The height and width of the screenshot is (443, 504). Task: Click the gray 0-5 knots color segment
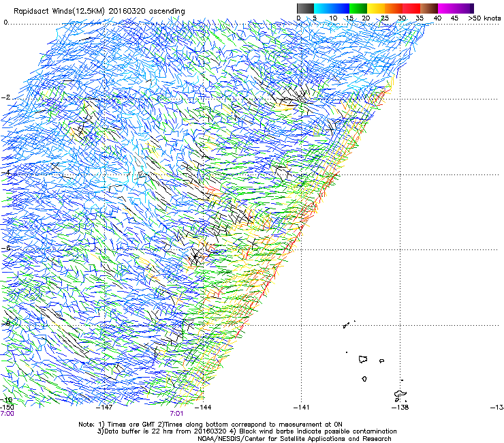305,8
